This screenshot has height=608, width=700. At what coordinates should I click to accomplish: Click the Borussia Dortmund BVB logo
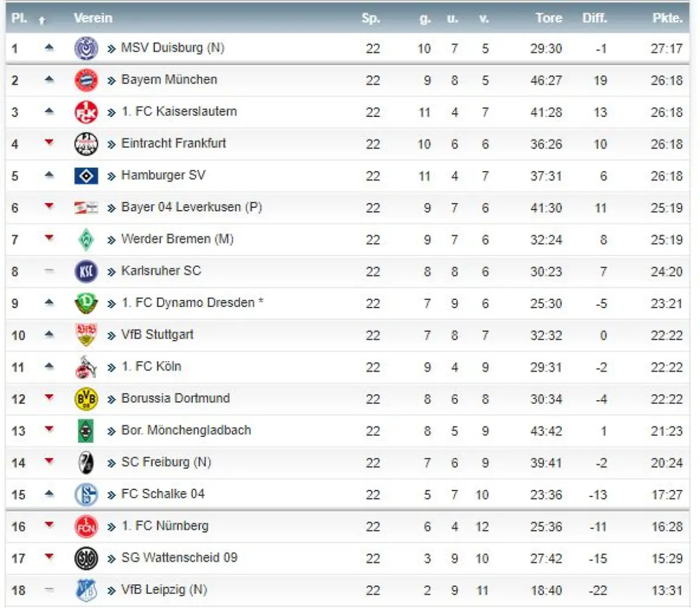coord(86,399)
